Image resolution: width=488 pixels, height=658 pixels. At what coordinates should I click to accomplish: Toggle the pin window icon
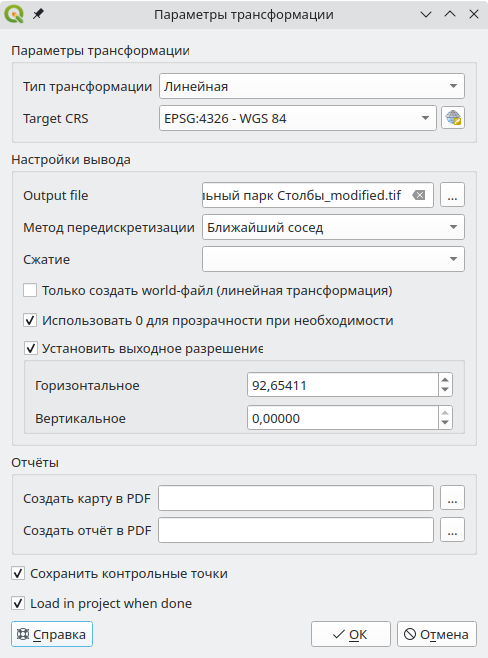(38, 14)
